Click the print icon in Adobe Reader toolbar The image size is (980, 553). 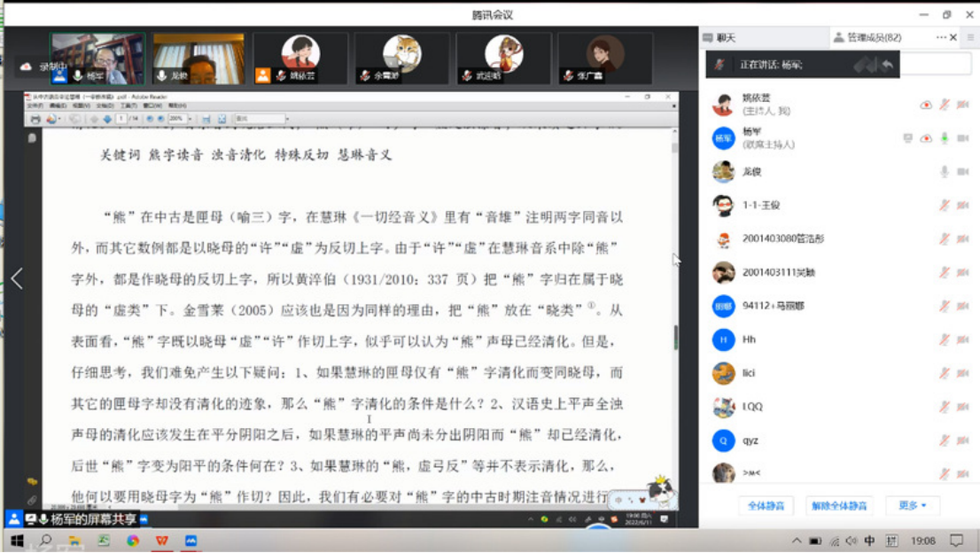(x=35, y=119)
